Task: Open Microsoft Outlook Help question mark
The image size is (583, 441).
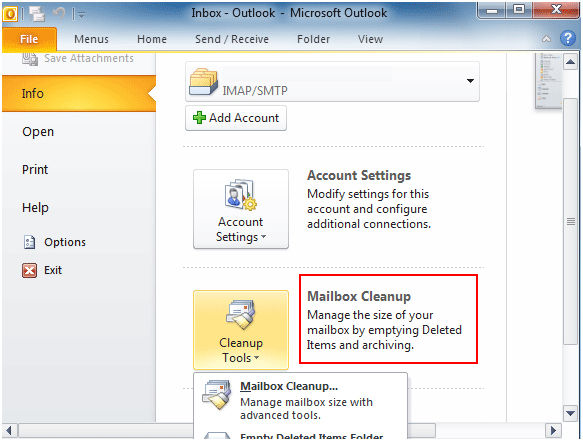Action: coord(568,38)
